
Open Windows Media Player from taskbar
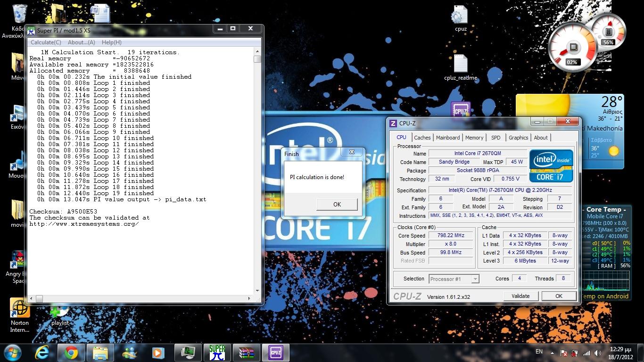tap(158, 353)
